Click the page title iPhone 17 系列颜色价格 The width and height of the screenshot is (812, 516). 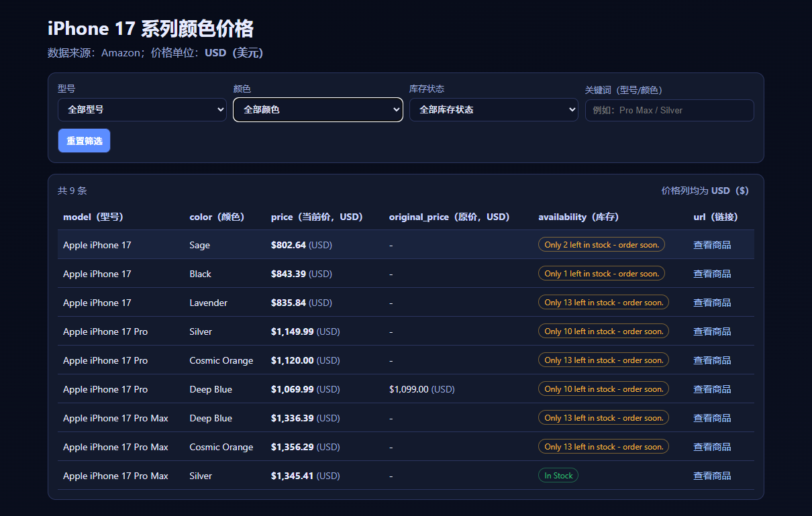pos(150,29)
